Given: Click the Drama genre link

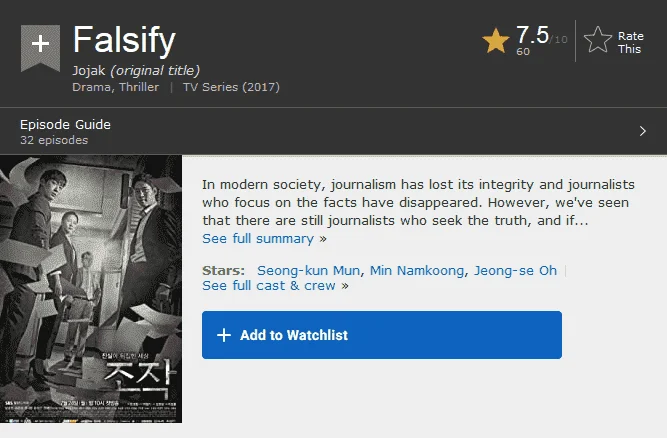Looking at the screenshot, I should coord(91,87).
